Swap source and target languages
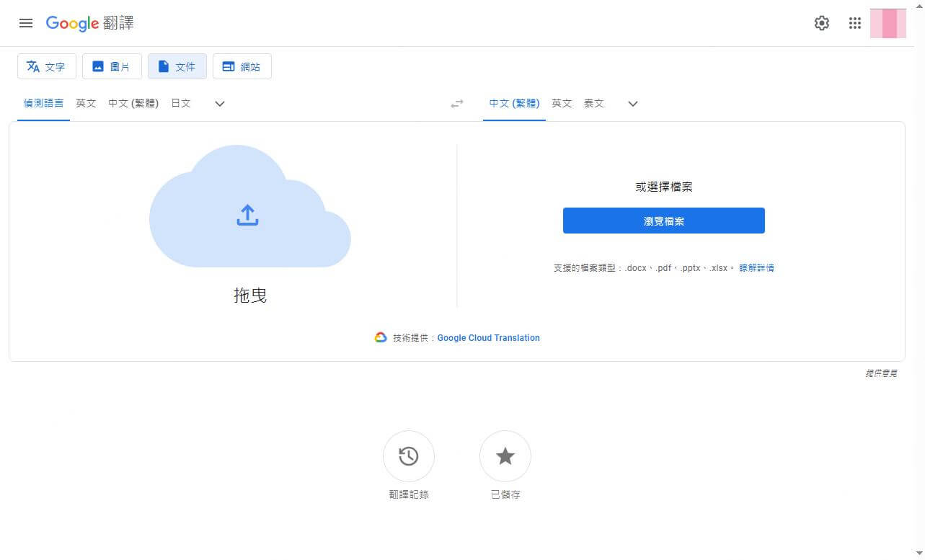This screenshot has width=925, height=560. point(457,104)
